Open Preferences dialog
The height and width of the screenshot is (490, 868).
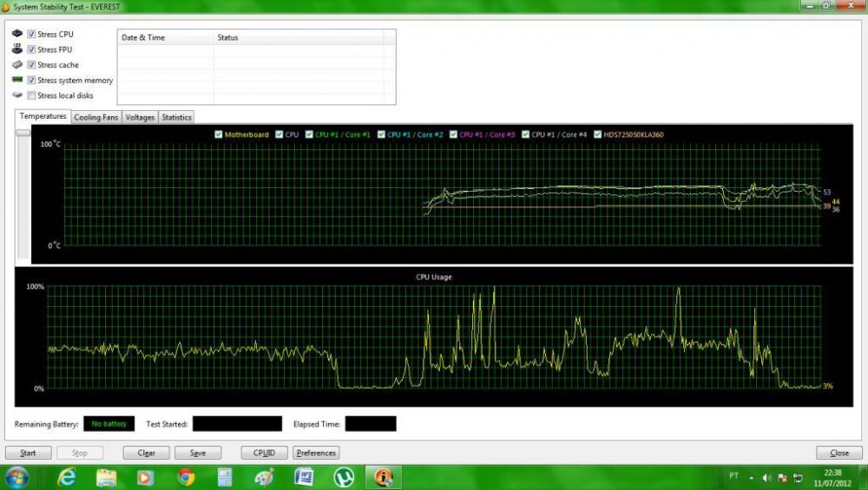[316, 453]
